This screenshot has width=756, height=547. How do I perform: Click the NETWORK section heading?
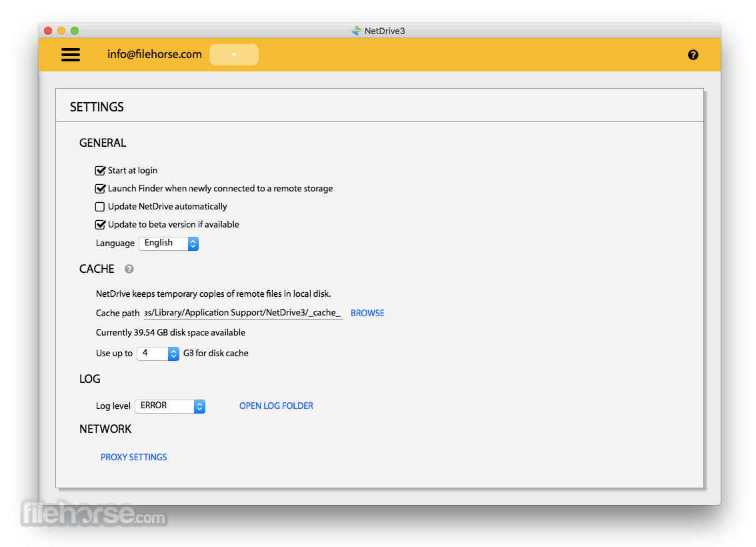tap(105, 430)
